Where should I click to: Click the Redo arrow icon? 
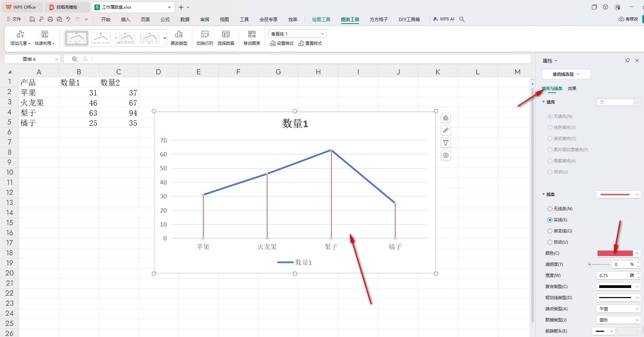(x=77, y=19)
